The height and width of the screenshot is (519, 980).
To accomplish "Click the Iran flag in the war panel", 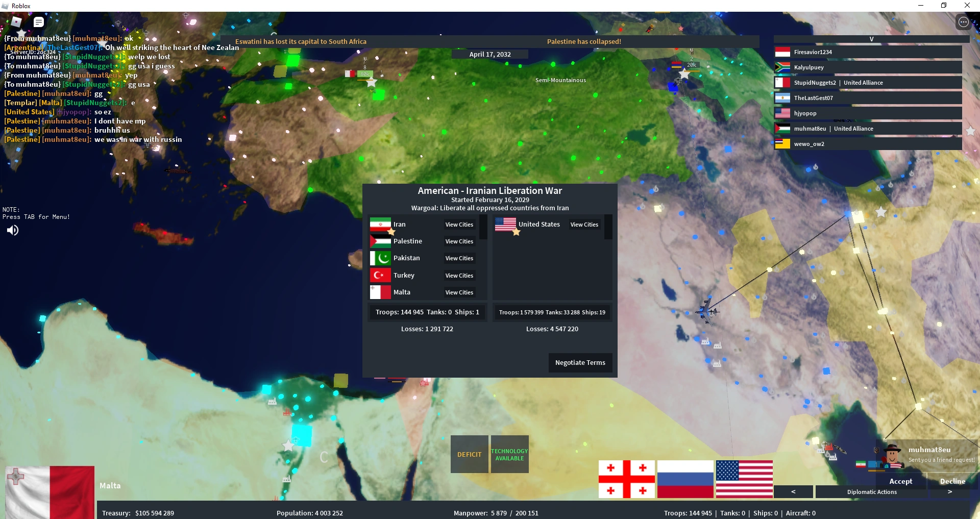I will pos(380,224).
